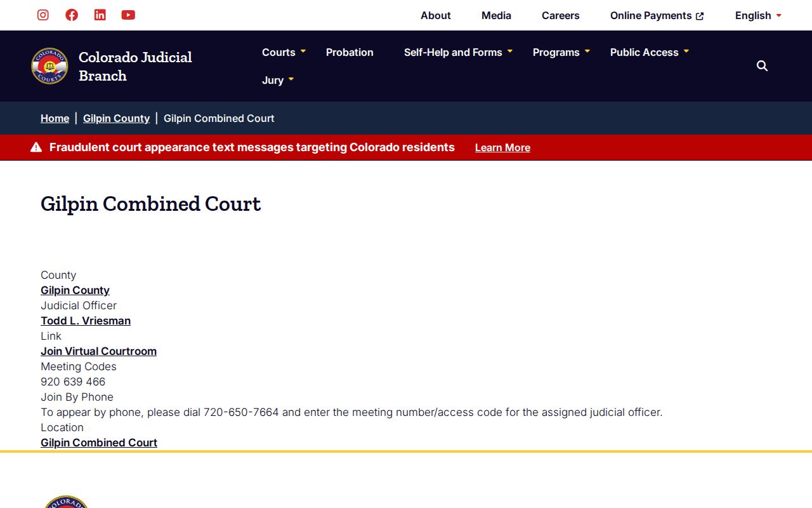Open Gilpin County link under County
This screenshot has width=812, height=508.
75,290
